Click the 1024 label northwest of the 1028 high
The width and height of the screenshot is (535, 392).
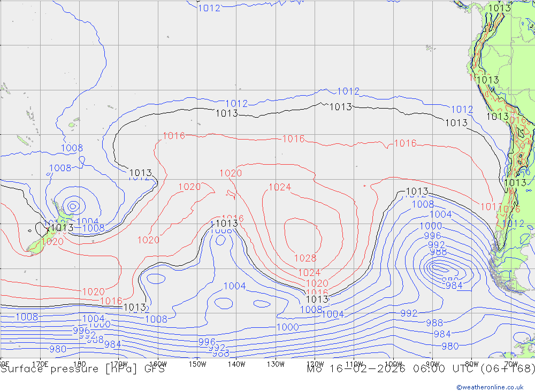(x=280, y=187)
